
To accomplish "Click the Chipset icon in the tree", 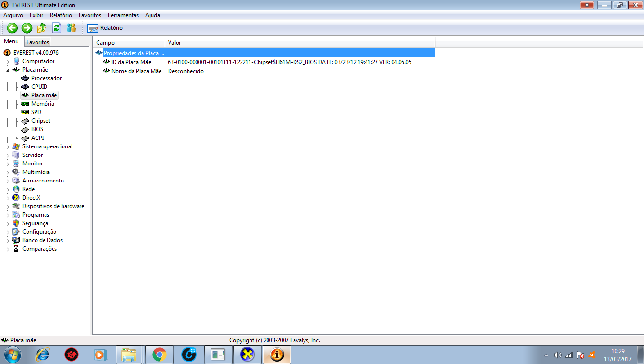I will coord(26,121).
